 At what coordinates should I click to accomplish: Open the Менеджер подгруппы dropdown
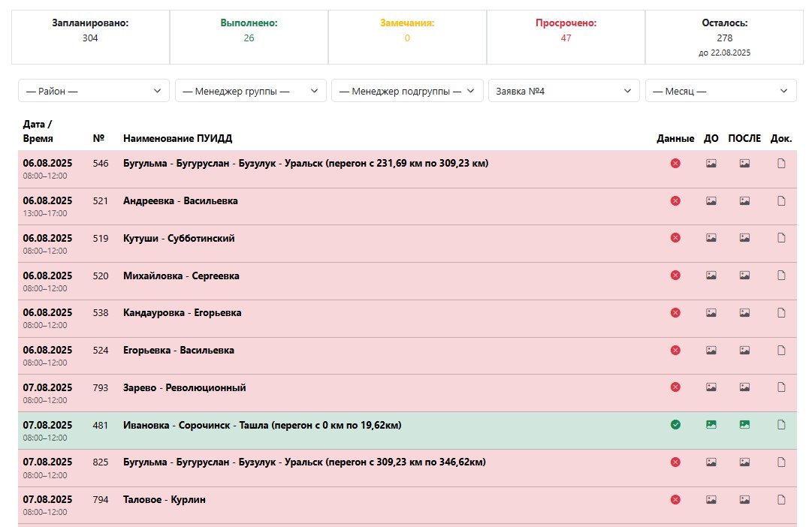pos(407,91)
